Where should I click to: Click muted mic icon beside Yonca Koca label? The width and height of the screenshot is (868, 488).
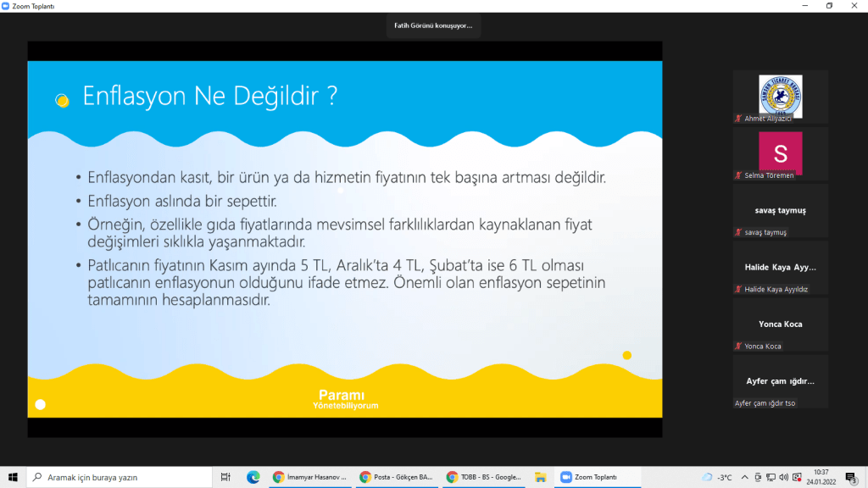738,347
